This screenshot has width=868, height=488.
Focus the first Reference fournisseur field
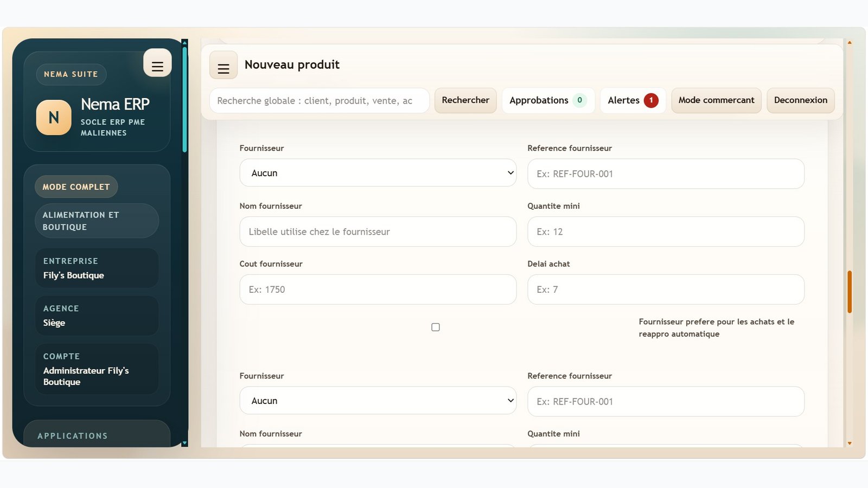(x=666, y=174)
